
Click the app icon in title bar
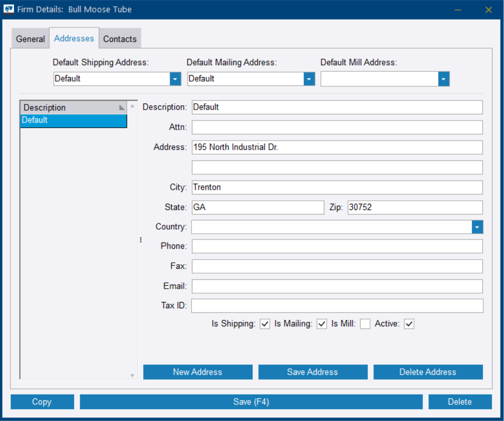(9, 9)
